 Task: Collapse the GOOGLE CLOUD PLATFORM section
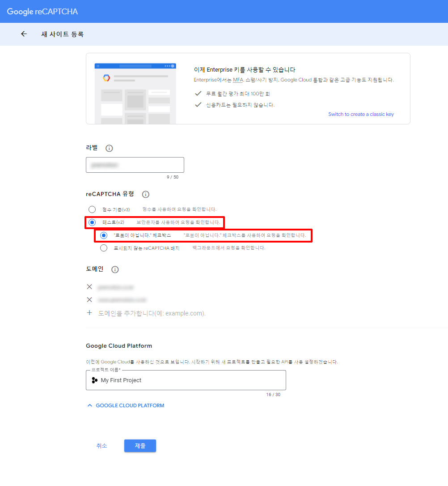(x=126, y=405)
